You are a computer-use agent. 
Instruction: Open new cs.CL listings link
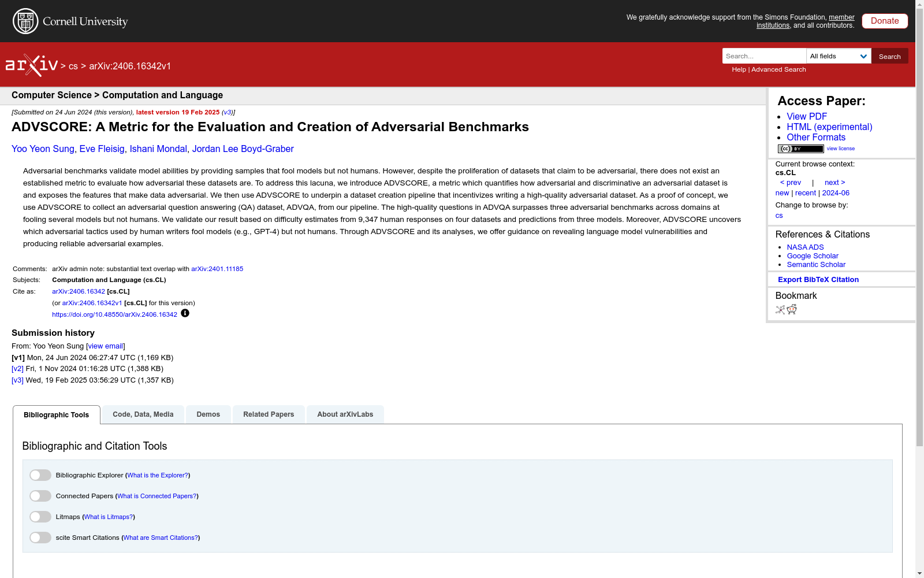pyautogui.click(x=782, y=193)
